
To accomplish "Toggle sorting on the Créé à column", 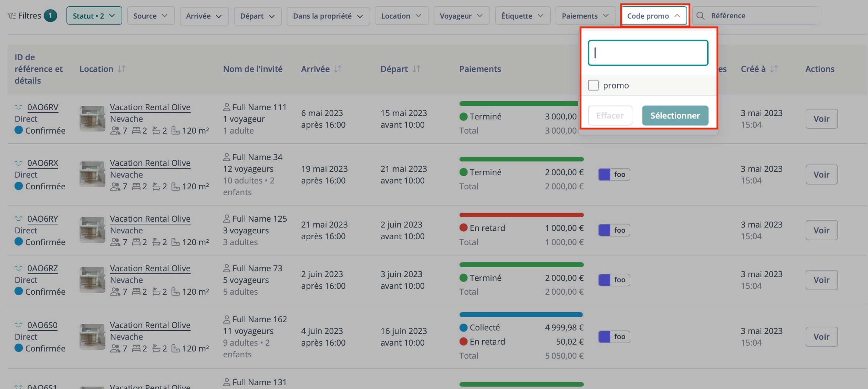I will point(774,69).
